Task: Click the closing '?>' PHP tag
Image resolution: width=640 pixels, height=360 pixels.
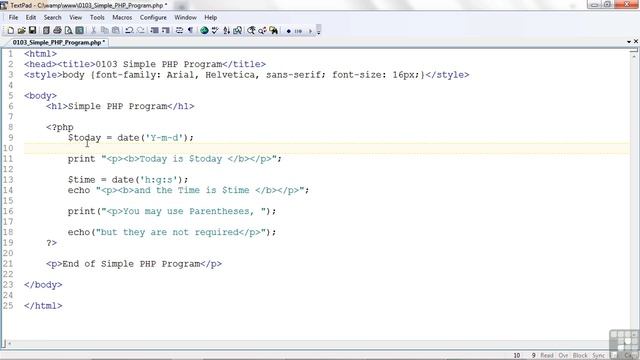Action: point(51,243)
